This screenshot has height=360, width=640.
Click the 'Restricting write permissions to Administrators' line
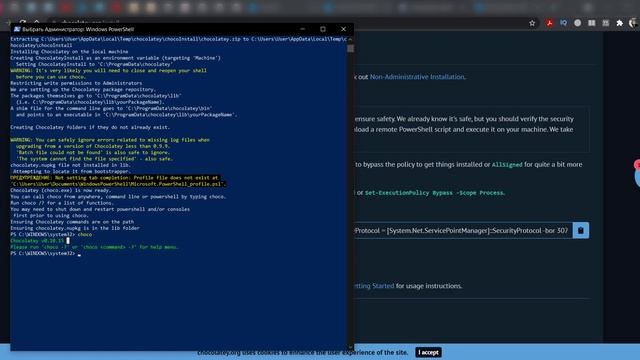coord(76,83)
